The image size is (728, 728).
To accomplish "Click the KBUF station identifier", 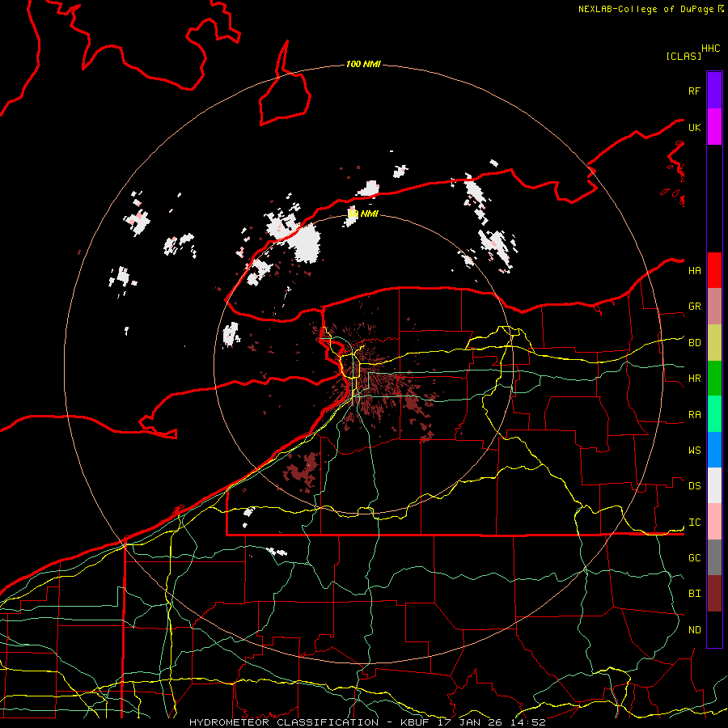I will click(413, 722).
